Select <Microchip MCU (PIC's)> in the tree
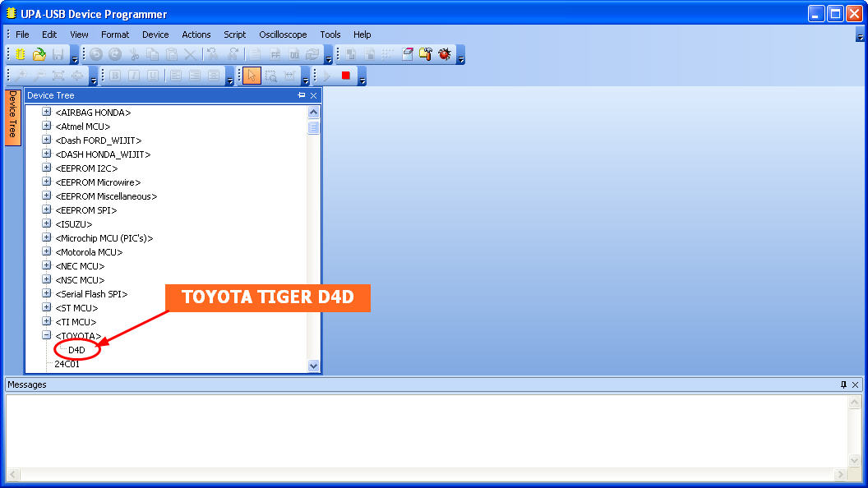The height and width of the screenshot is (488, 868). pos(104,238)
